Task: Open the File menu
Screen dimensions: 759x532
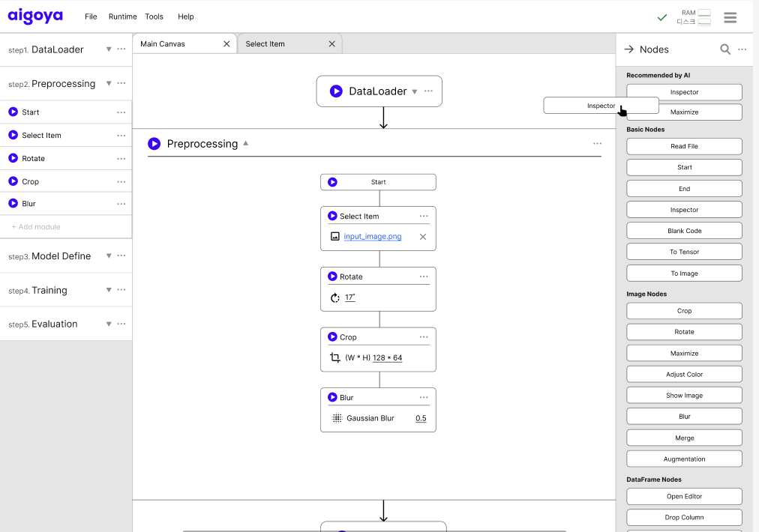Action: click(91, 16)
